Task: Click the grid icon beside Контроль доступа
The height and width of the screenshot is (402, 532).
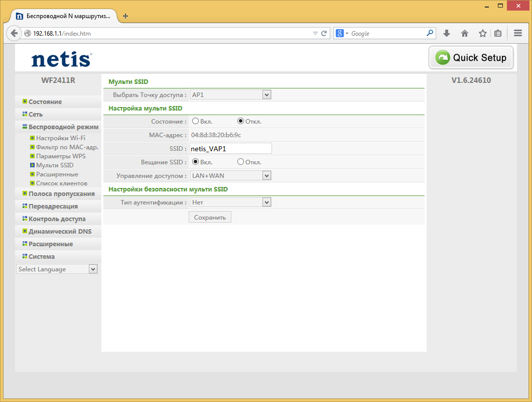Action: click(25, 218)
